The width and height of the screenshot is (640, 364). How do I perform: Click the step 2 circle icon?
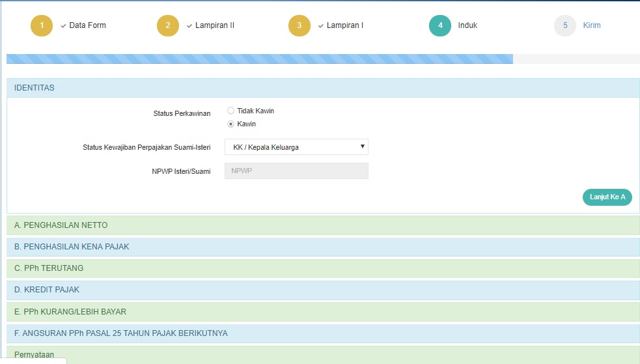tap(167, 25)
